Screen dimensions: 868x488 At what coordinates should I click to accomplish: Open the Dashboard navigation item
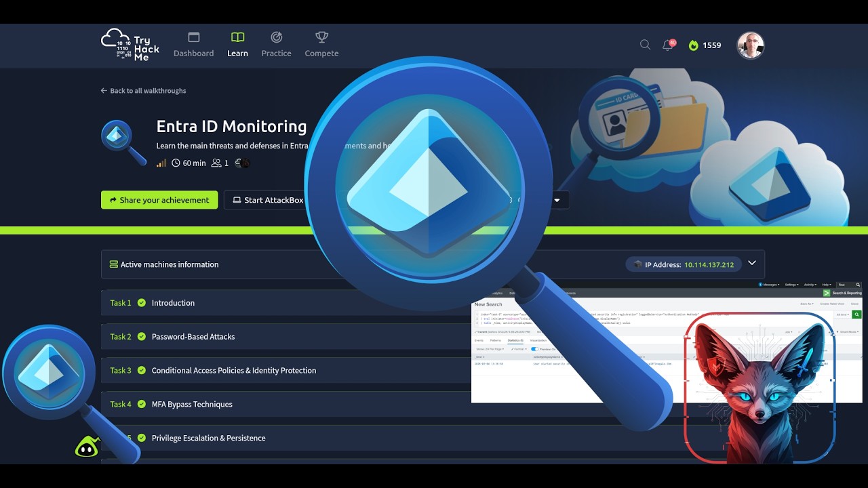(193, 45)
